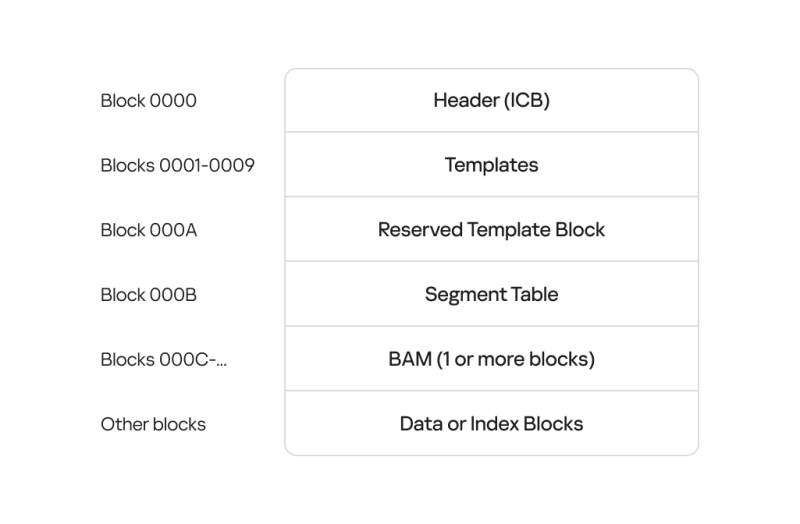The width and height of the screenshot is (800, 524).
Task: Click the 0001-0009 range text
Action: [x=207, y=165]
